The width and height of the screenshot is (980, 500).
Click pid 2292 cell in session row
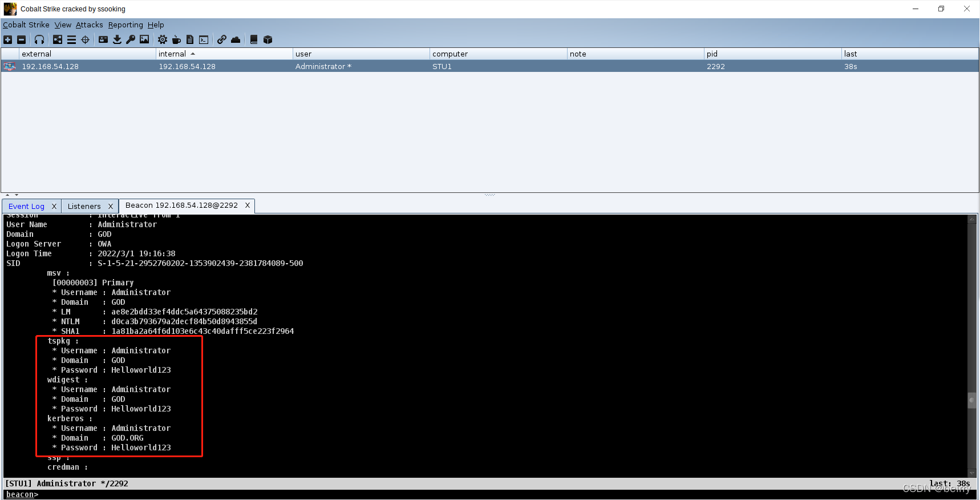pos(772,66)
